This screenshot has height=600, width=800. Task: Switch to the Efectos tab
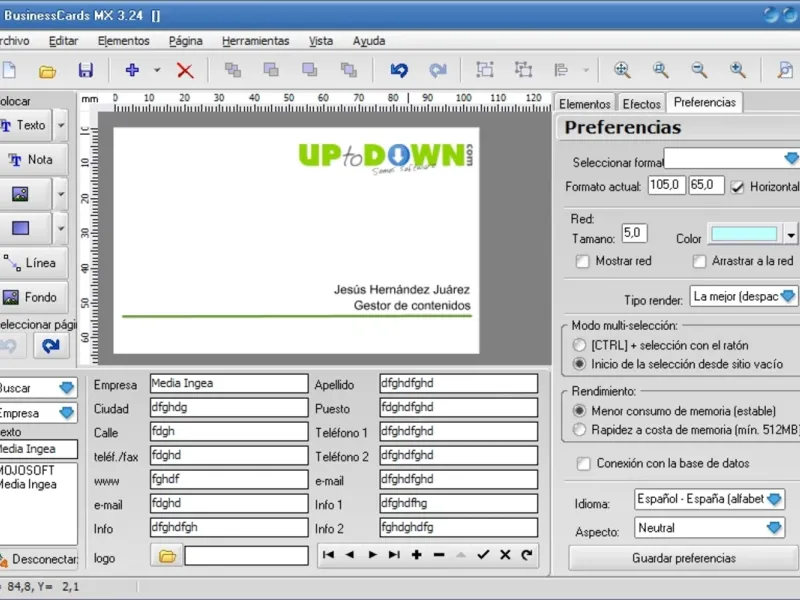pyautogui.click(x=641, y=104)
